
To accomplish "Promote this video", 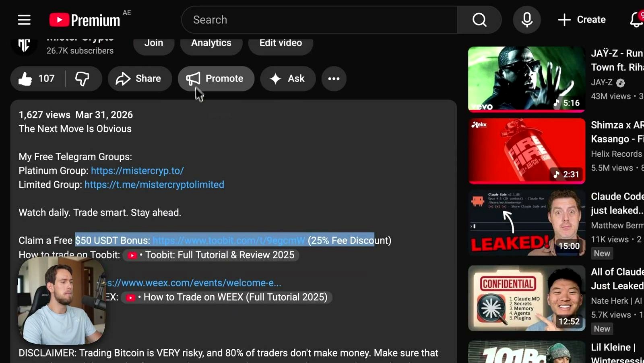I will point(216,79).
